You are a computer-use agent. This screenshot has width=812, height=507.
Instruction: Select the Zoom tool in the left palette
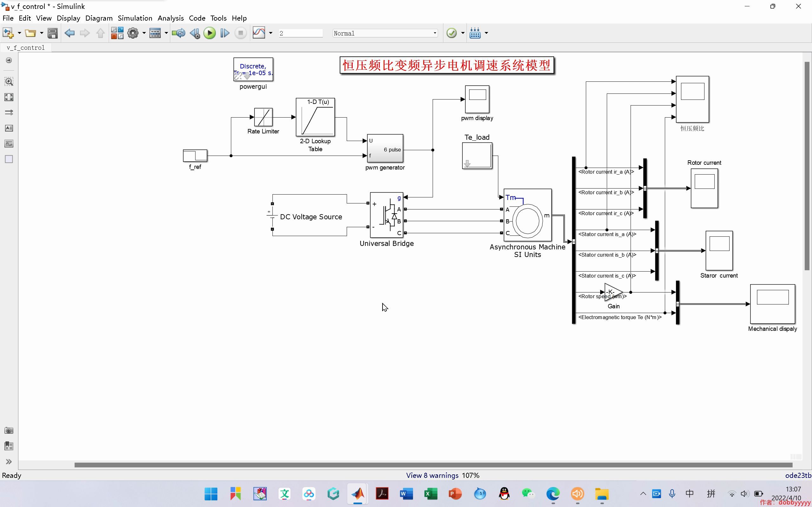pos(9,81)
